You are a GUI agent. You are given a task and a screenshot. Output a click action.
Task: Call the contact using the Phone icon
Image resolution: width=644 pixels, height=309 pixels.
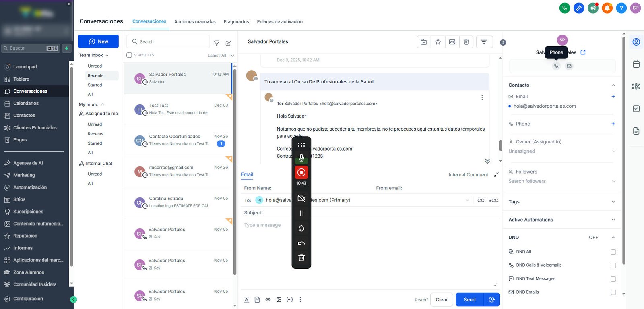556,66
